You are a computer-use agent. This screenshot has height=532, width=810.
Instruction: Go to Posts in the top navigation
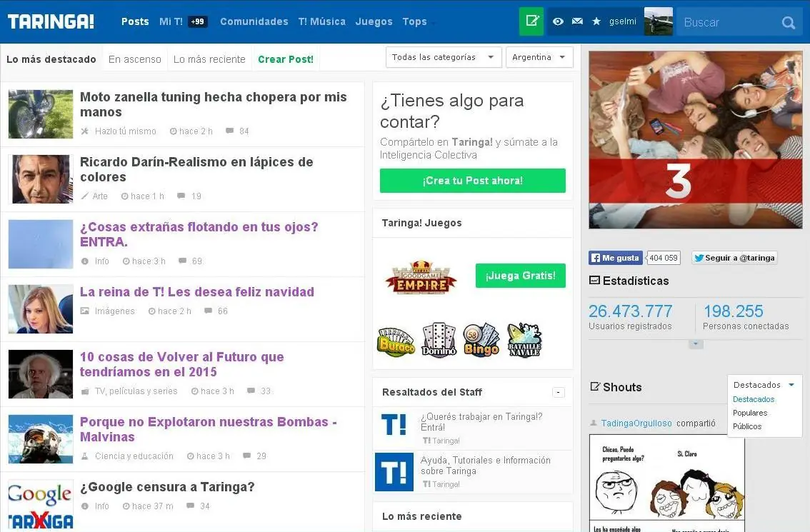(x=135, y=21)
